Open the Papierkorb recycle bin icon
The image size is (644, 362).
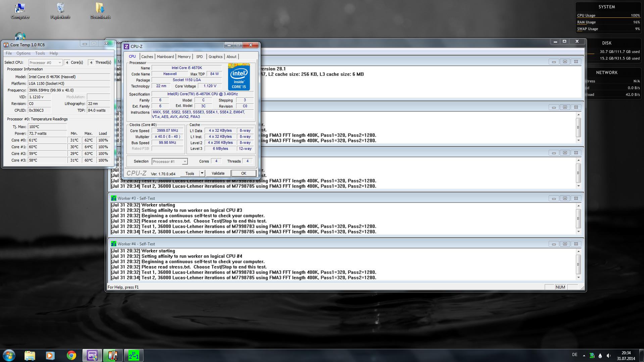pos(60,11)
